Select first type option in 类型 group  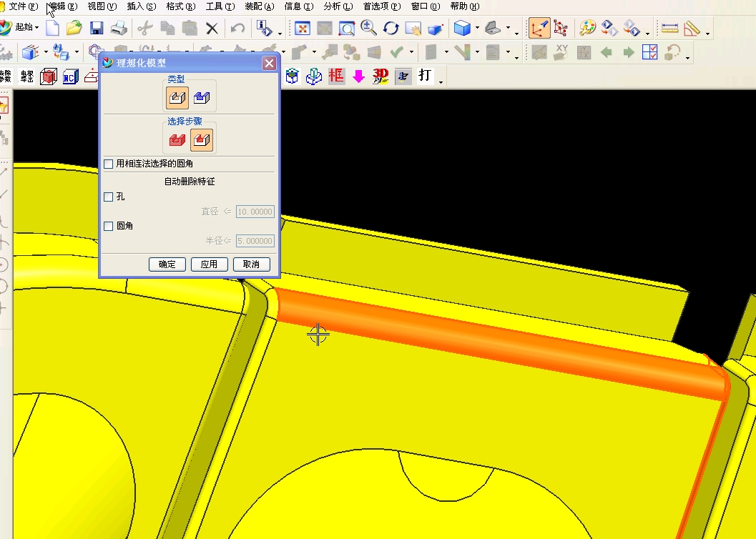(177, 97)
